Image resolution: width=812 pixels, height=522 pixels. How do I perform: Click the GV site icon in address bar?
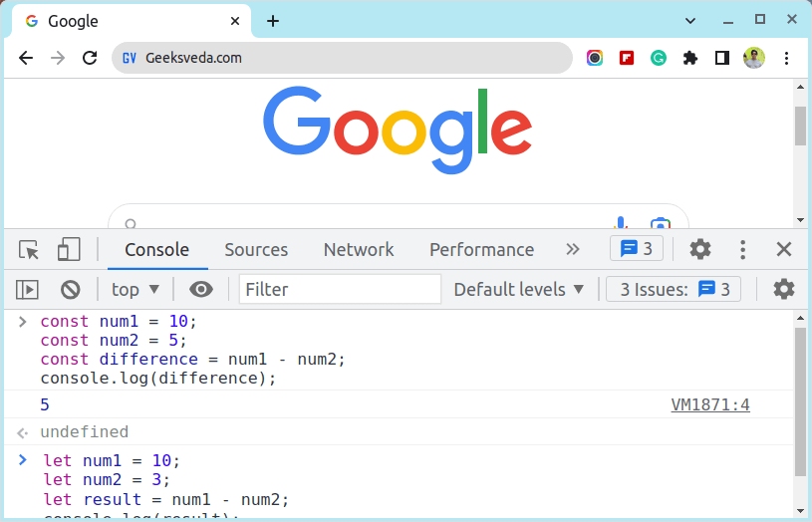(x=129, y=58)
